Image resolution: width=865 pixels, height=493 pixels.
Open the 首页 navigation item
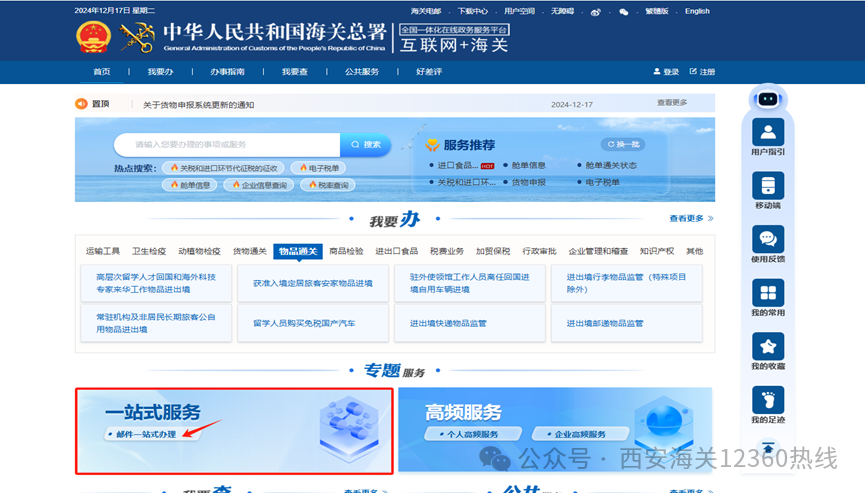click(102, 72)
